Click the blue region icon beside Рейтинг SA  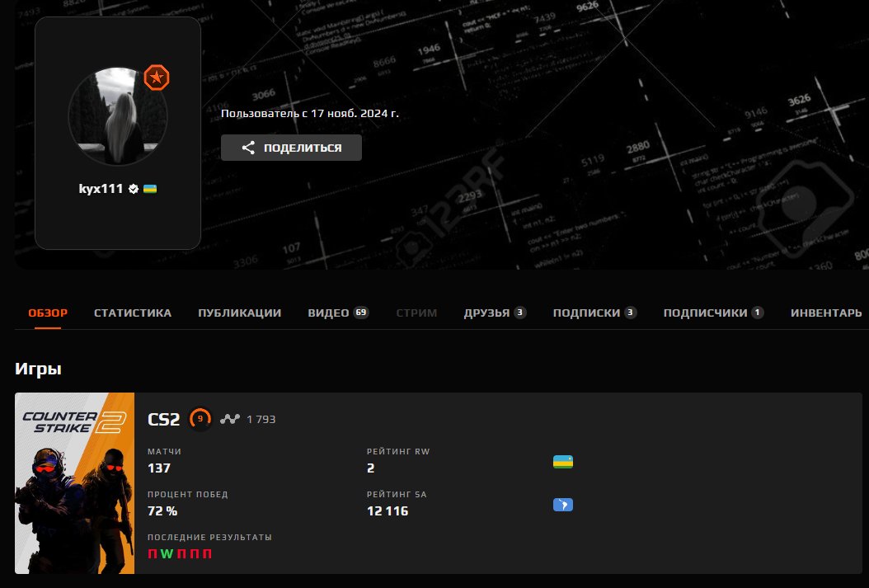pyautogui.click(x=562, y=505)
